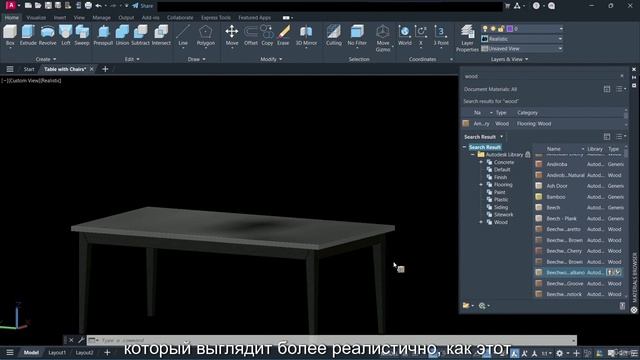The width and height of the screenshot is (640, 360).
Task: Select the Presspull tool
Action: click(103, 35)
